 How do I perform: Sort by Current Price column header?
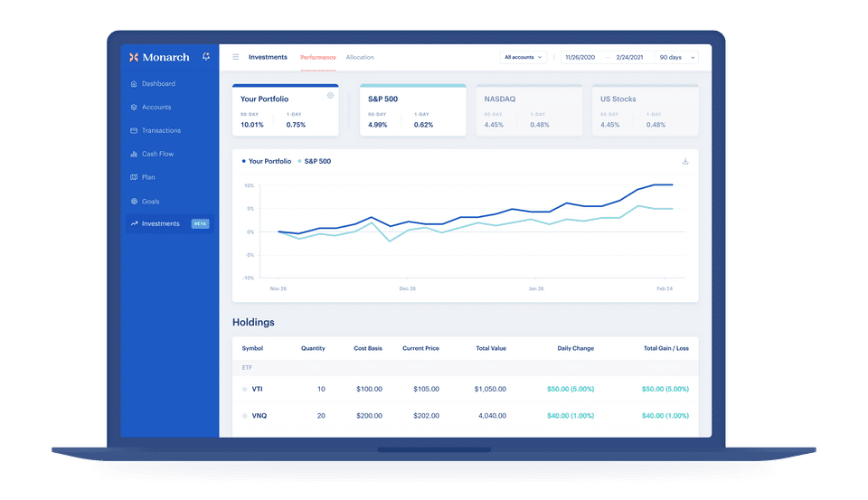tap(420, 348)
